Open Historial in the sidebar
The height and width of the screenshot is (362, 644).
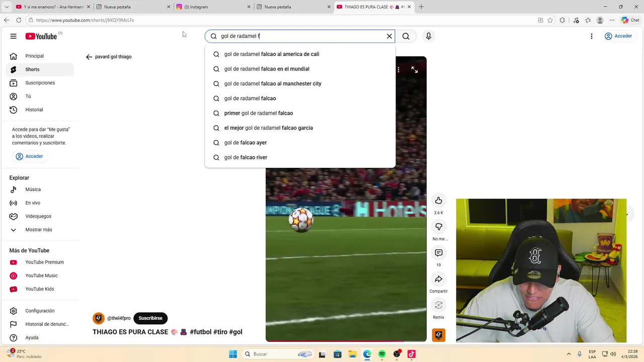(x=40, y=110)
